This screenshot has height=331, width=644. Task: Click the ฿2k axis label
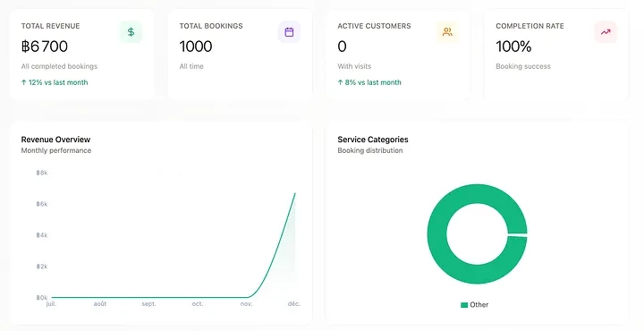tap(41, 267)
